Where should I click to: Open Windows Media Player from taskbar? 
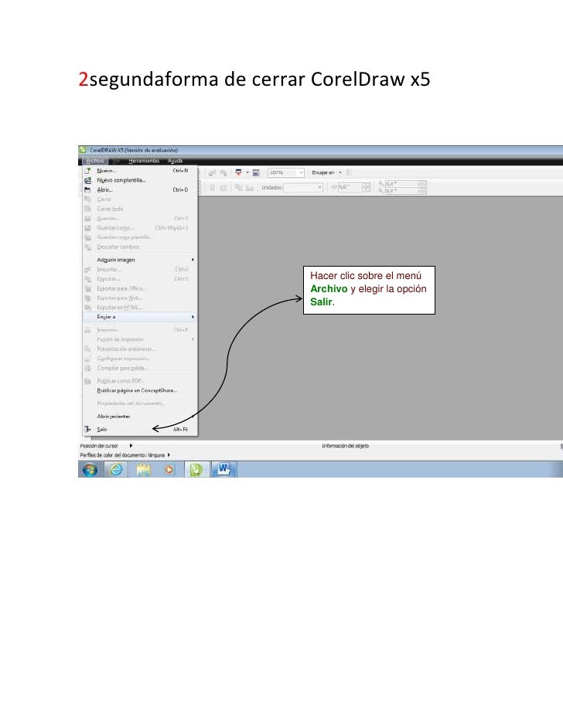169,470
